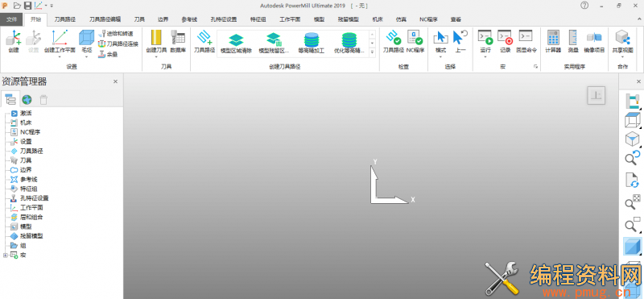Click the 共享视图 shared views icon
Image resolution: width=644 pixels, height=299 pixels.
point(622,37)
